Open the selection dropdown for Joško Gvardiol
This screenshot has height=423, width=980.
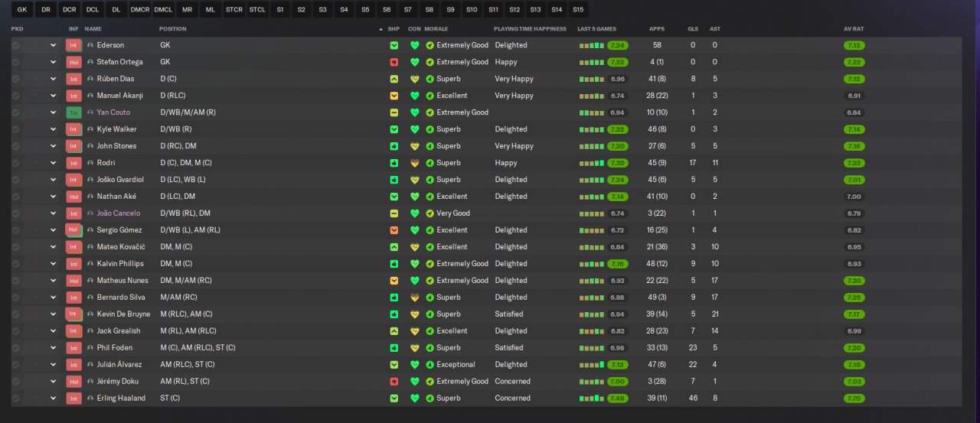54,180
